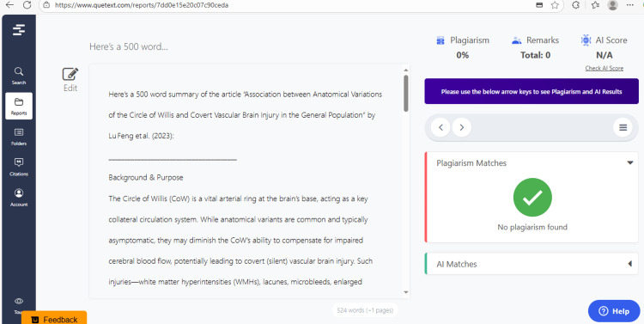Collapse the Plagiarism Matches panel
This screenshot has width=644, height=324.
(x=630, y=162)
